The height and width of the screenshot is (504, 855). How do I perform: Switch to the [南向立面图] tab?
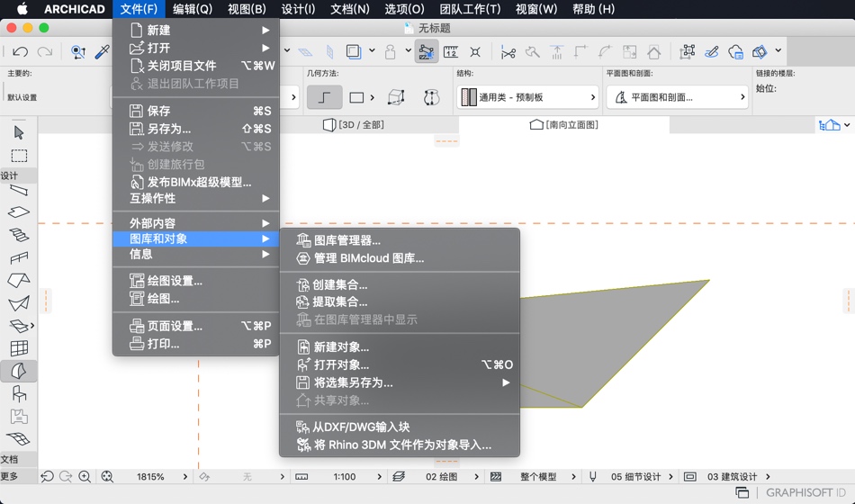coord(563,125)
